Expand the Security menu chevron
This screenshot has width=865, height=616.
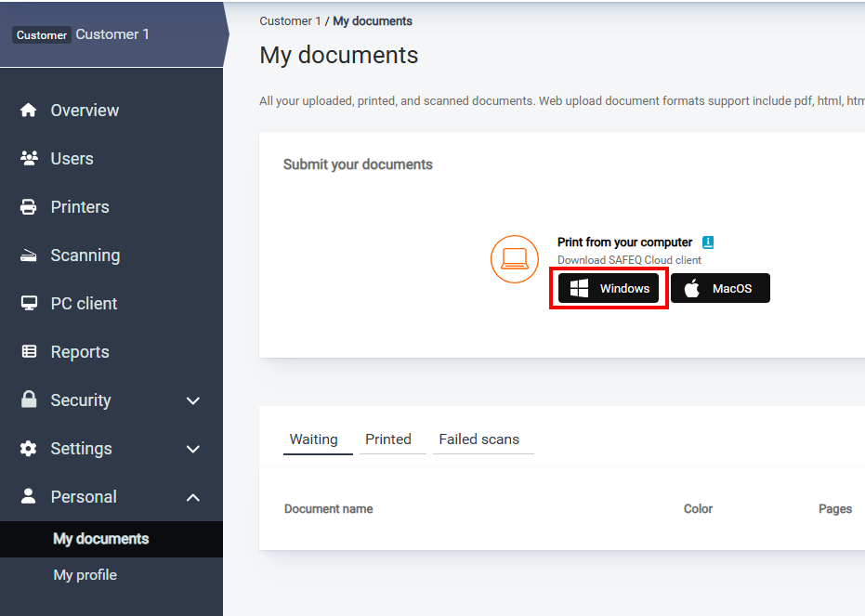click(193, 400)
